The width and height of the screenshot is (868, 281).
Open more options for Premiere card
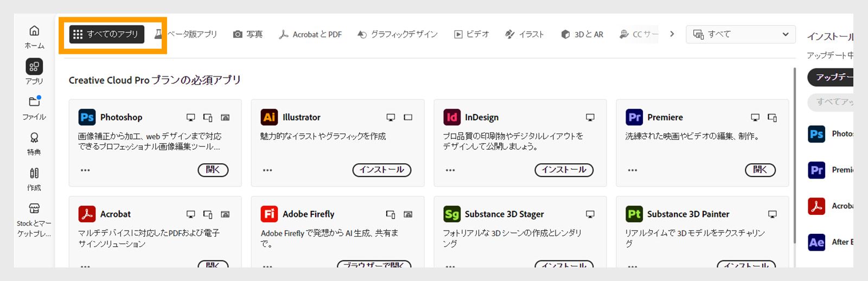[x=633, y=170]
